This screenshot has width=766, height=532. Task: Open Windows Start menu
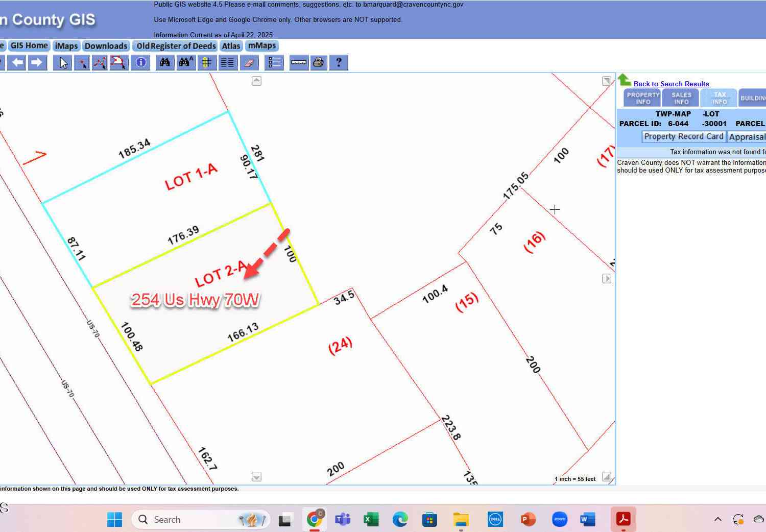click(114, 520)
